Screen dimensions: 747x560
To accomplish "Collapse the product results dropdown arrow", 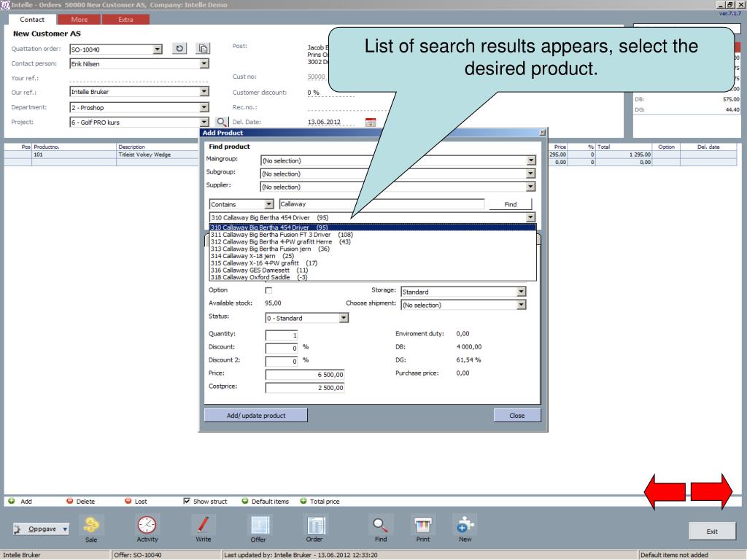I will (x=530, y=217).
